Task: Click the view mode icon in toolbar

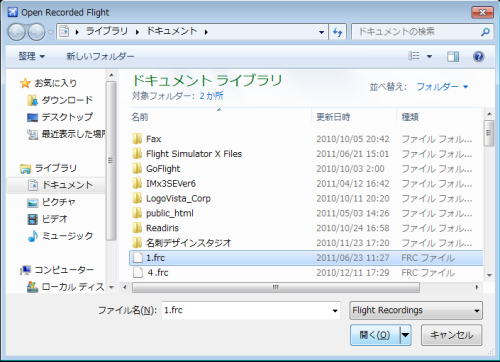Action: (414, 56)
